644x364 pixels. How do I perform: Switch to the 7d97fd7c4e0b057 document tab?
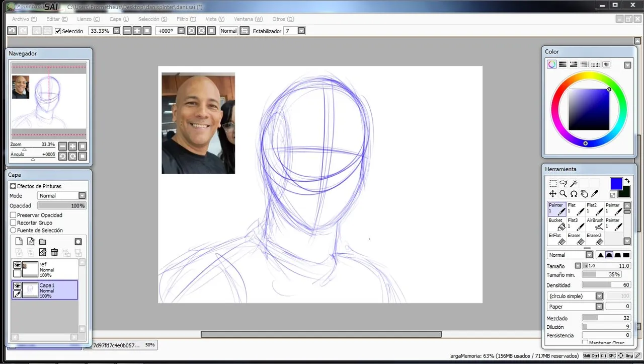[121, 345]
